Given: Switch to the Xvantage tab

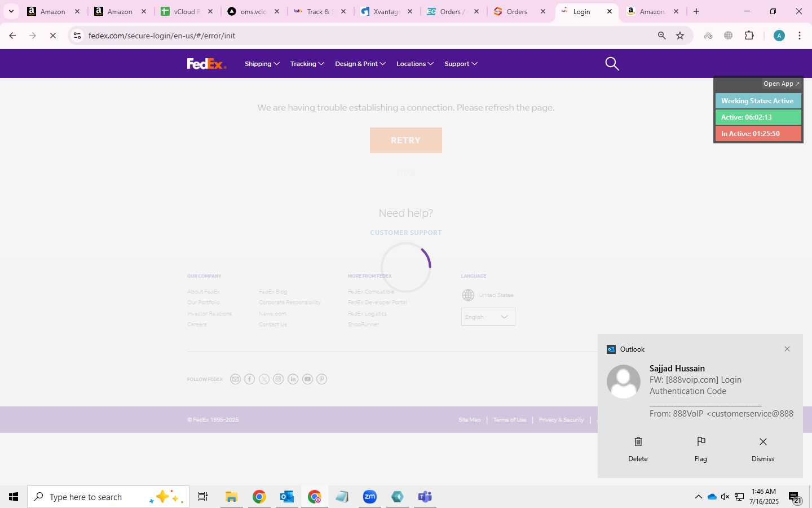Looking at the screenshot, I should (386, 11).
